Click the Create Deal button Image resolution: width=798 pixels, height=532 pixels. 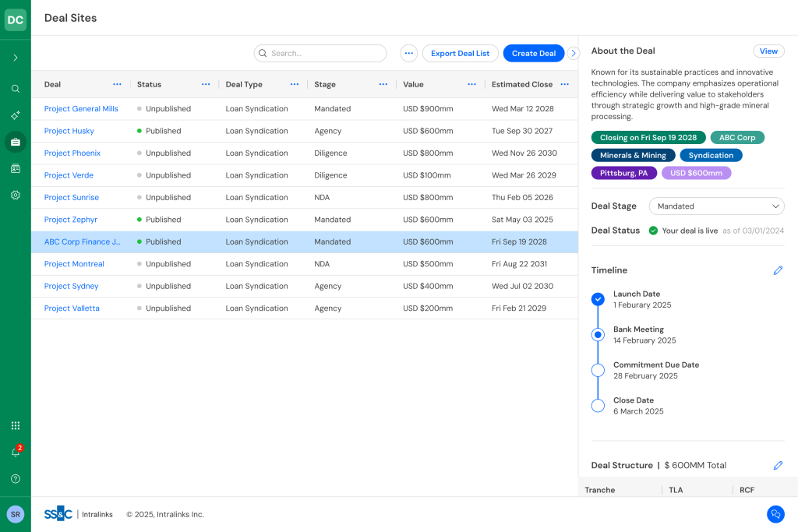(533, 54)
